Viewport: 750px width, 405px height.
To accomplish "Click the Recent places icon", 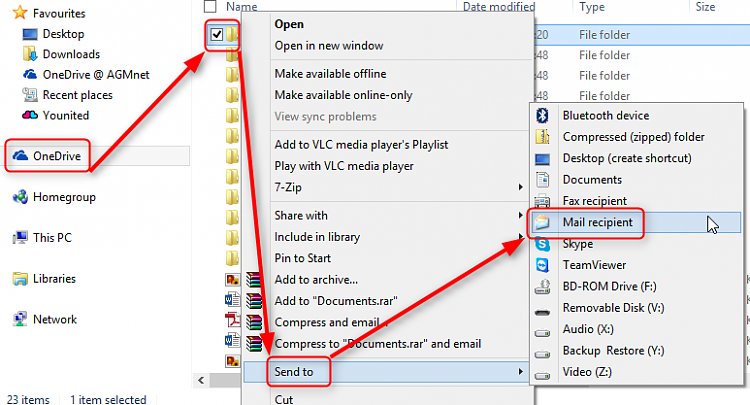I will click(x=30, y=95).
